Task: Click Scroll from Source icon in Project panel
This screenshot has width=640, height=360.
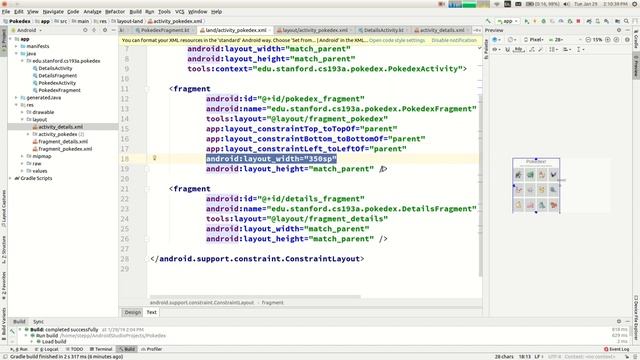Action: pos(85,30)
